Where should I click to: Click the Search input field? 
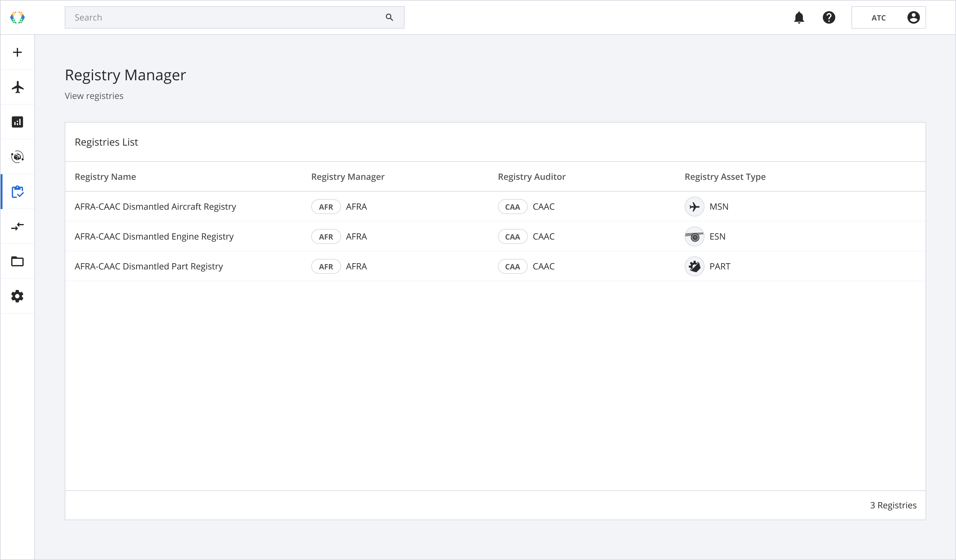(227, 17)
